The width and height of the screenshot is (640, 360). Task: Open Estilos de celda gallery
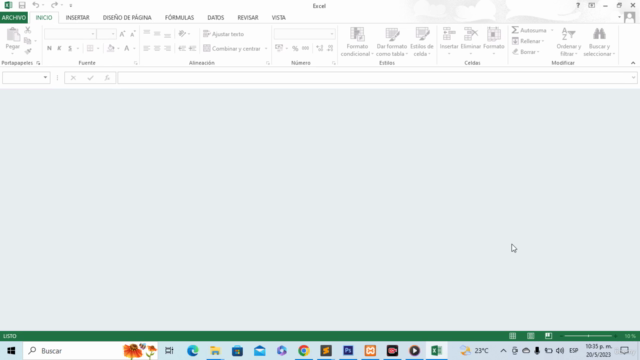422,42
